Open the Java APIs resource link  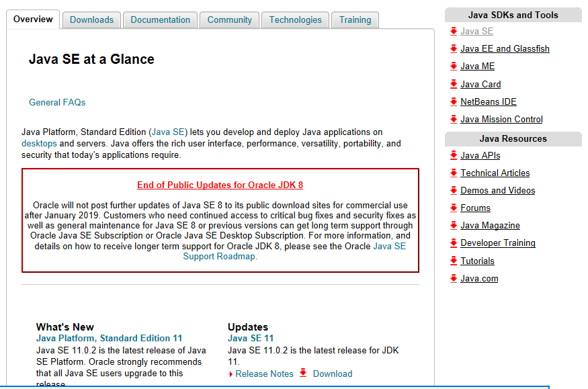pyautogui.click(x=480, y=155)
